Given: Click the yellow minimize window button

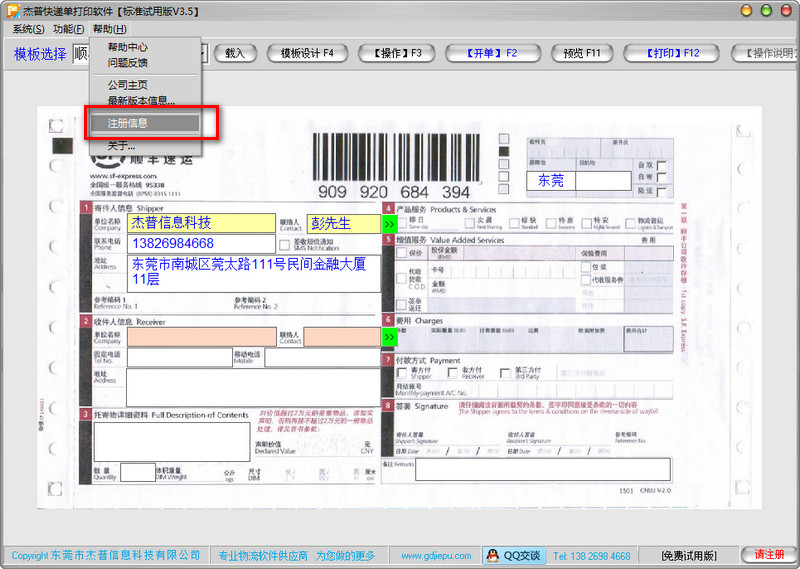Looking at the screenshot, I should 746,10.
